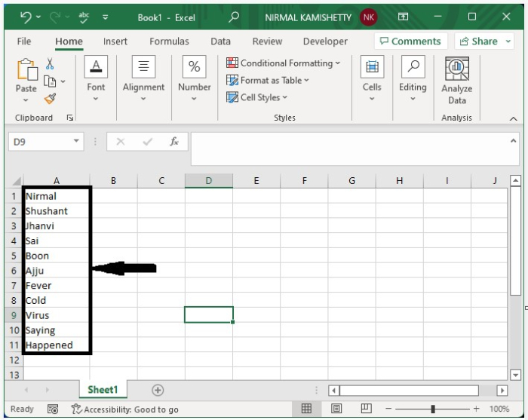Viewport: 528px width, 420px height.
Task: Click the Cut scissors icon
Action: 50,63
